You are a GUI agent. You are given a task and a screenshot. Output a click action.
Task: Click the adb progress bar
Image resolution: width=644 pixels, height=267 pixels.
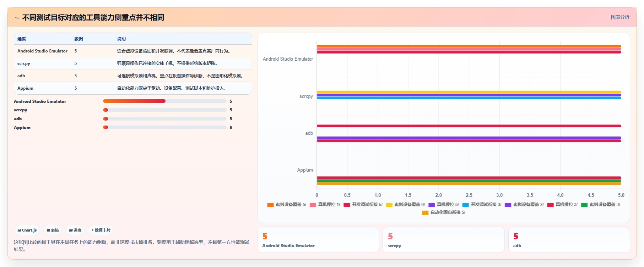click(x=164, y=119)
